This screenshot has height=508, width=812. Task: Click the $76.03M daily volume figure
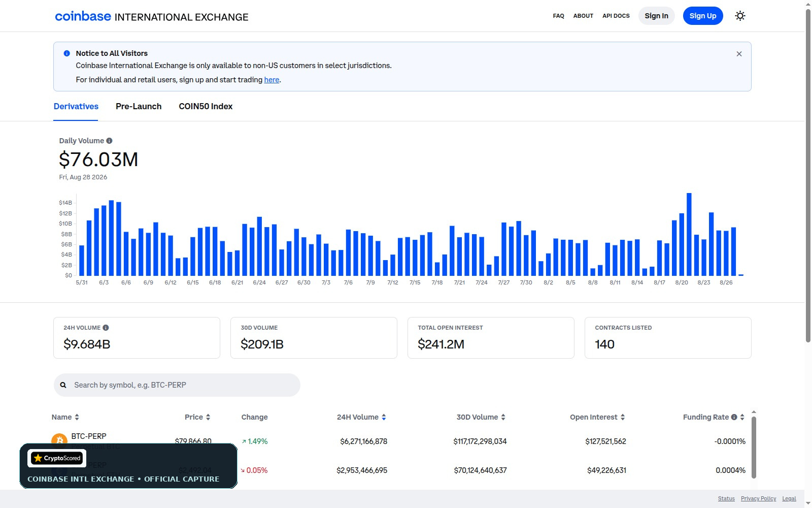click(x=98, y=160)
